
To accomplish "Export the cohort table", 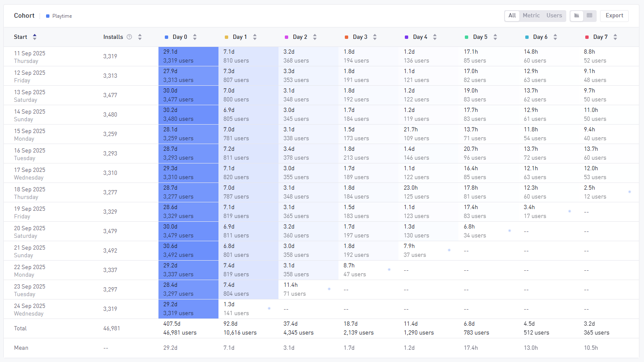I will [x=614, y=16].
